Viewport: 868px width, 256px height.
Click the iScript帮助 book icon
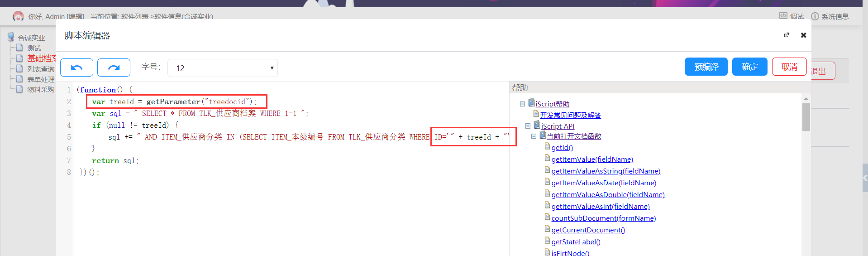tap(531, 103)
